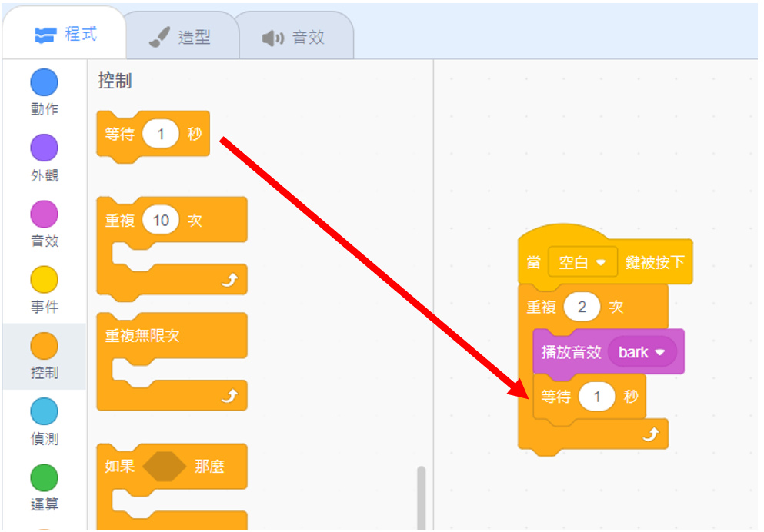The image size is (764, 532).
Task: Open the bark sound dropdown
Action: click(642, 352)
